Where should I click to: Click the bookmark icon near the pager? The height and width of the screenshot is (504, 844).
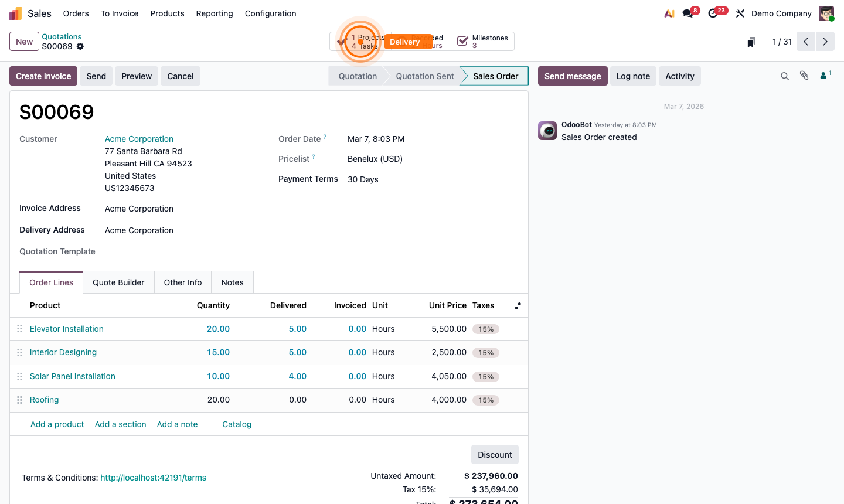[751, 42]
